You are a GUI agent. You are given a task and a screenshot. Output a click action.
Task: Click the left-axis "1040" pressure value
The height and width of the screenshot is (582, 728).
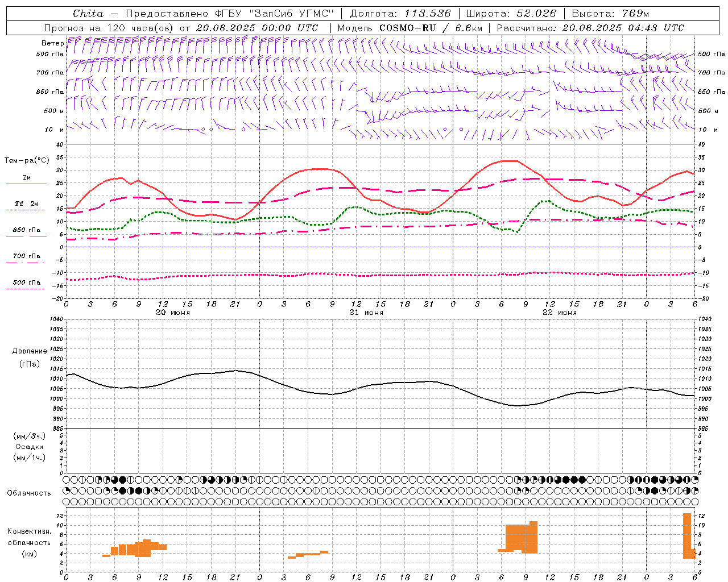[x=57, y=319]
